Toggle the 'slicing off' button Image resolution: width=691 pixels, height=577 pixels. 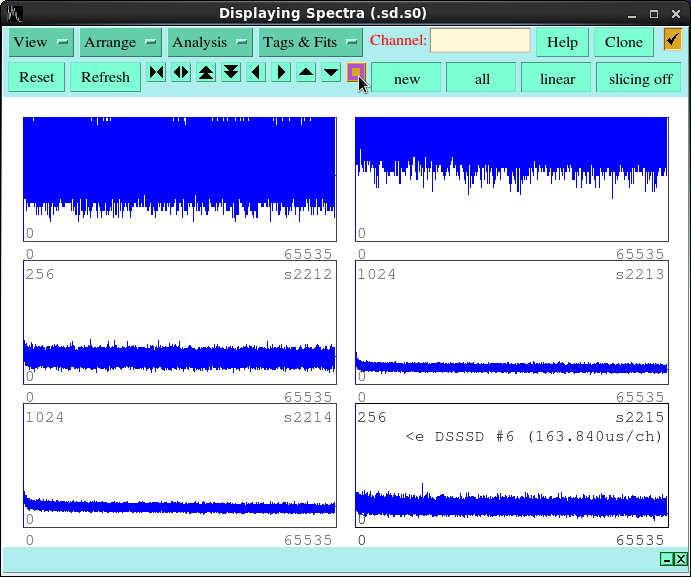coord(640,78)
